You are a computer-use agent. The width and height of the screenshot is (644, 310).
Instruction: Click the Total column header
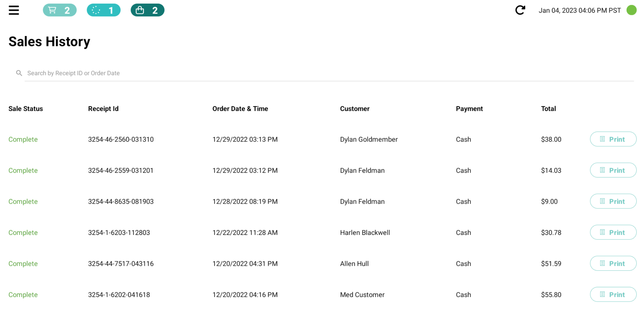tap(548, 109)
